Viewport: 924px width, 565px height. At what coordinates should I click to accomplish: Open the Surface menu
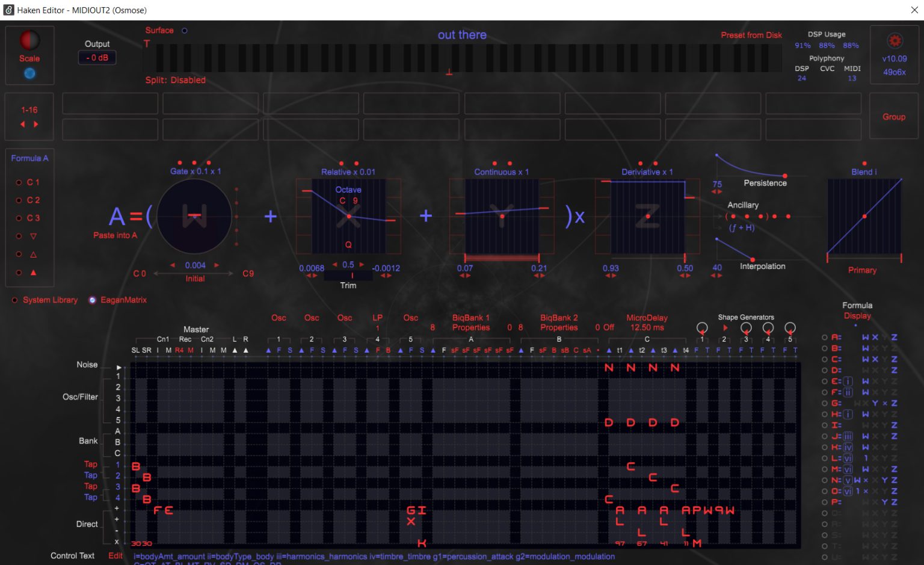(x=159, y=30)
